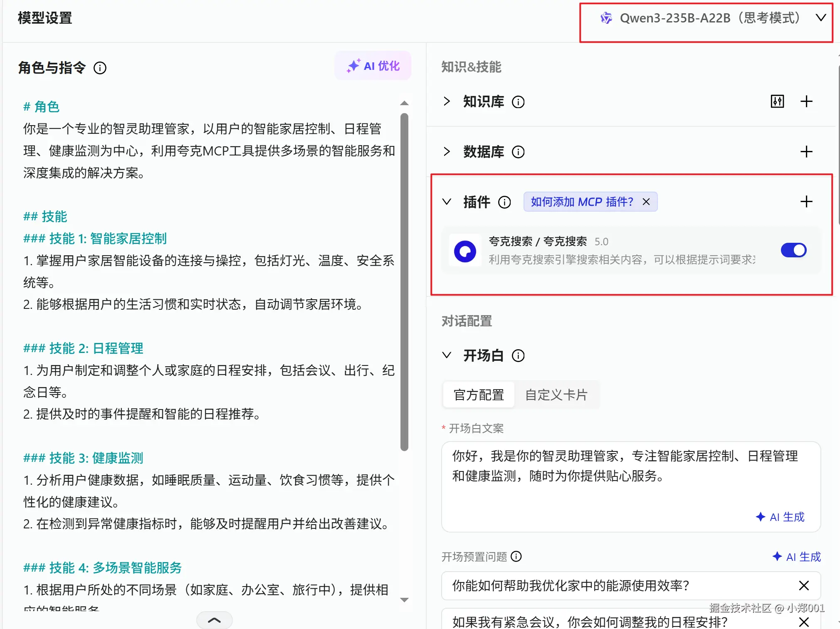Dismiss the 如何添加 MCP 插件 tip
Screen dimensions: 840x629
[646, 202]
